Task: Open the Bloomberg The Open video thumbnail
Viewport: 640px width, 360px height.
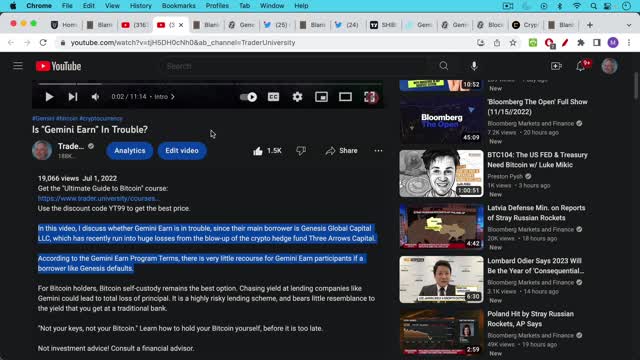Action: 441,120
